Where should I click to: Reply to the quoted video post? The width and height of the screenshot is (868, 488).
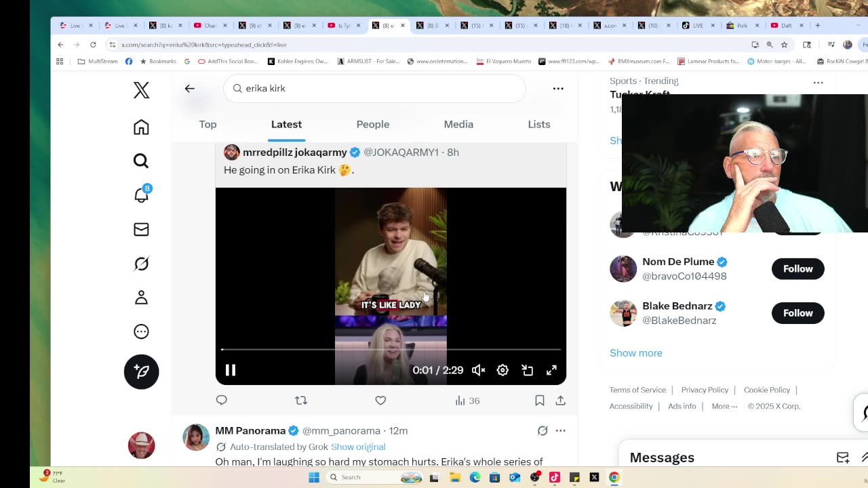(x=222, y=401)
